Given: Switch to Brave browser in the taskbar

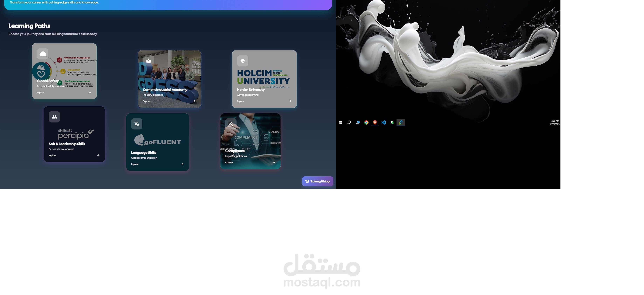Looking at the screenshot, I should (375, 122).
